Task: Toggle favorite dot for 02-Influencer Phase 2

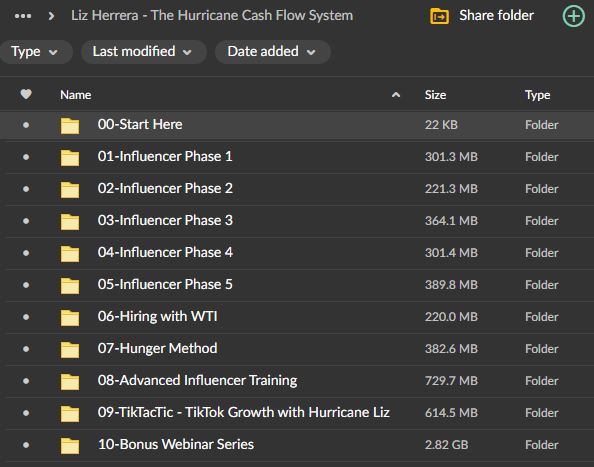Action: [x=26, y=189]
